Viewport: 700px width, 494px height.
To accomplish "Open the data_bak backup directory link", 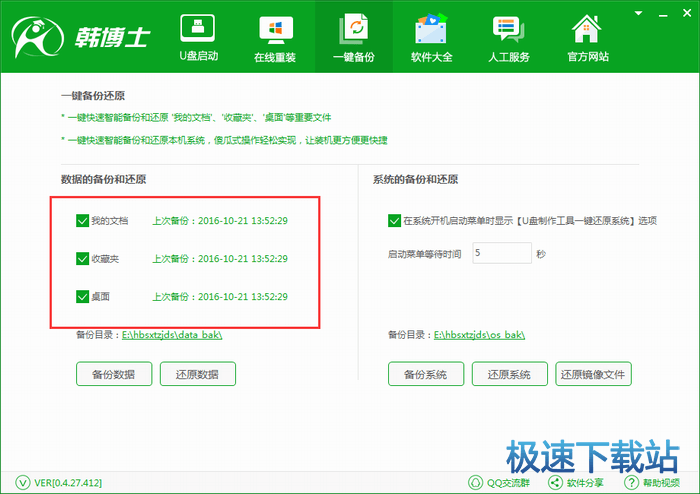I will [172, 335].
